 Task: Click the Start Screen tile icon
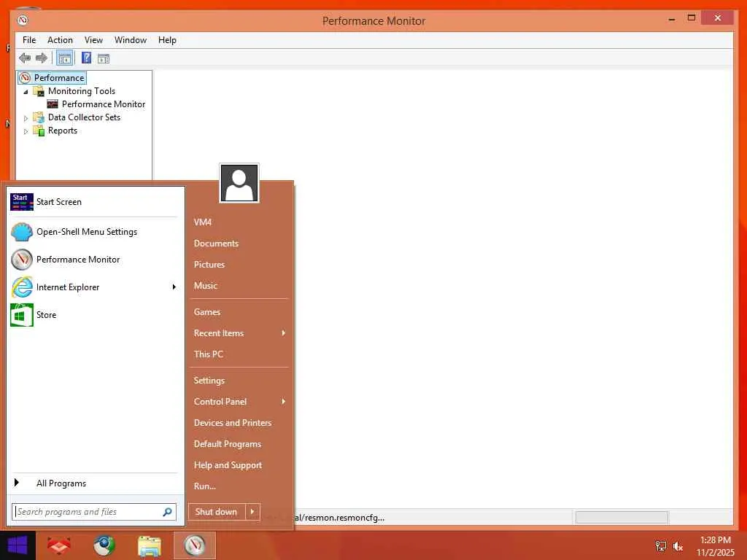pyautogui.click(x=22, y=202)
